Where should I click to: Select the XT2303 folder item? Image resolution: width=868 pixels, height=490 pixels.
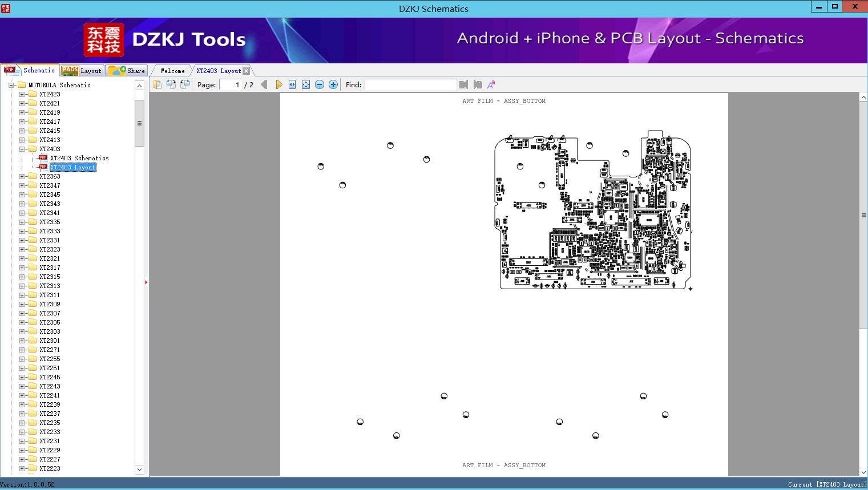[50, 331]
